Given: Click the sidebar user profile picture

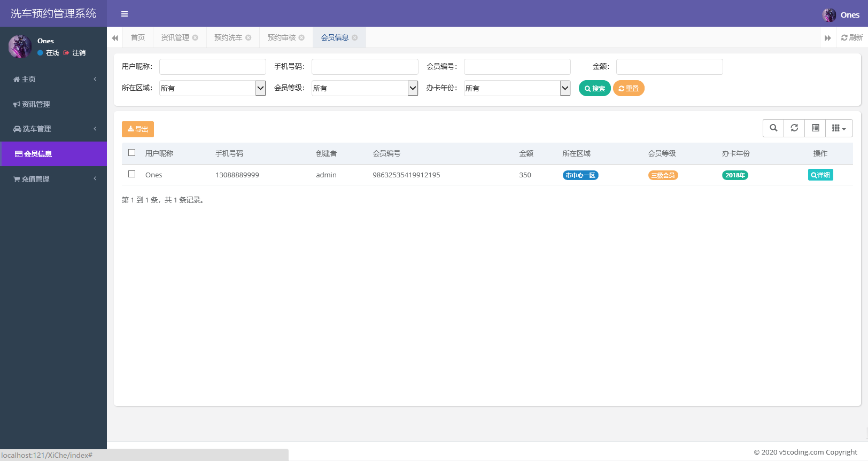Looking at the screenshot, I should tap(20, 46).
